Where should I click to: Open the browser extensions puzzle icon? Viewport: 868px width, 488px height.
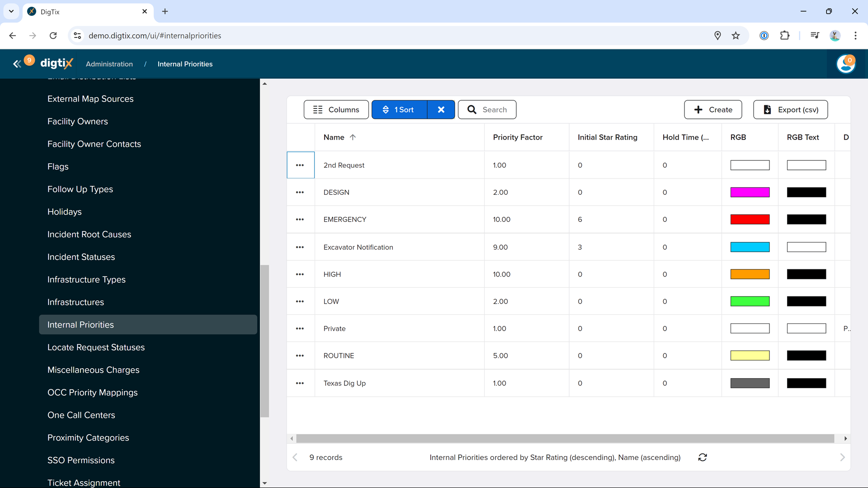785,36
